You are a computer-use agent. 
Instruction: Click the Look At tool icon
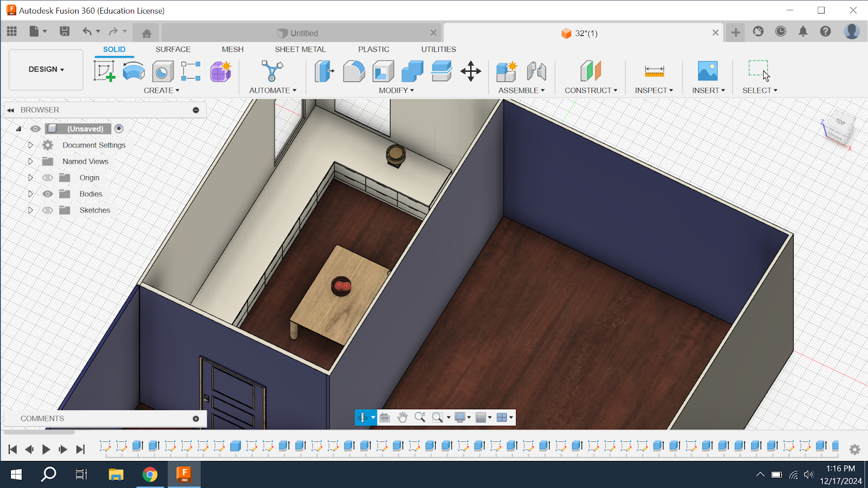point(385,417)
